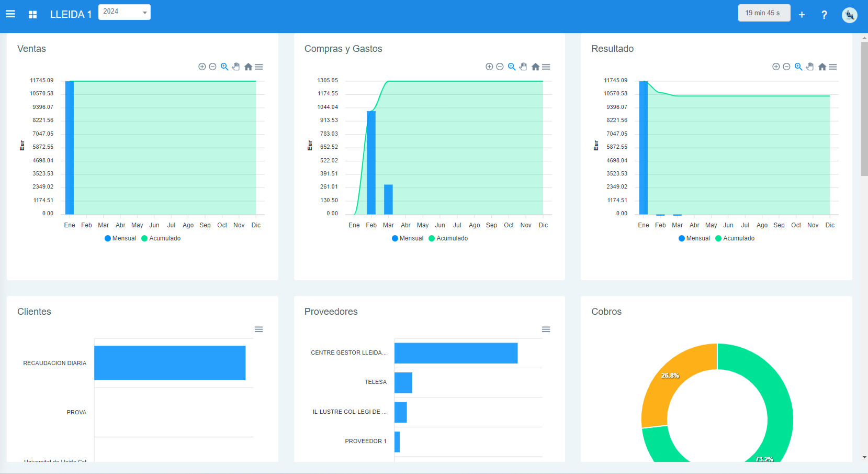This screenshot has height=474, width=868.
Task: Zoom out on Compras y Gastos chart
Action: point(500,67)
